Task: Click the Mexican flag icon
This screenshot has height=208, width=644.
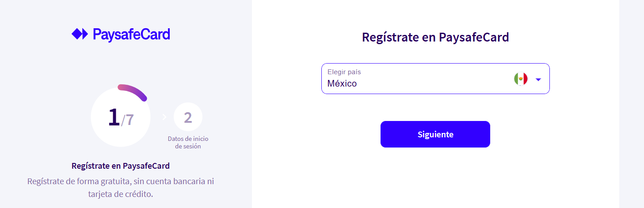Action: coord(521,79)
